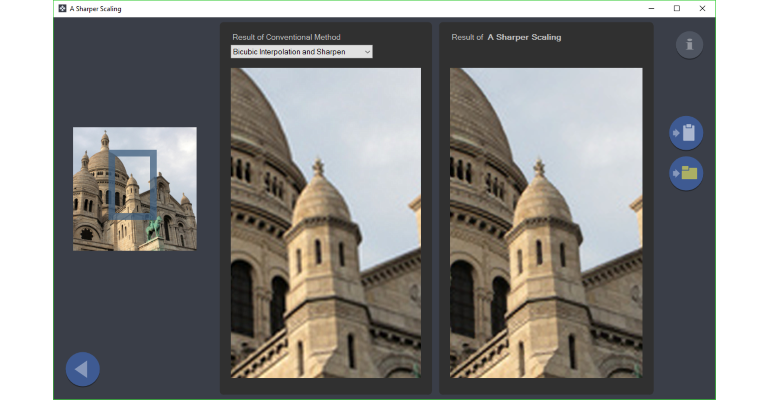Close the A Sharper Scaling window

coord(702,8)
